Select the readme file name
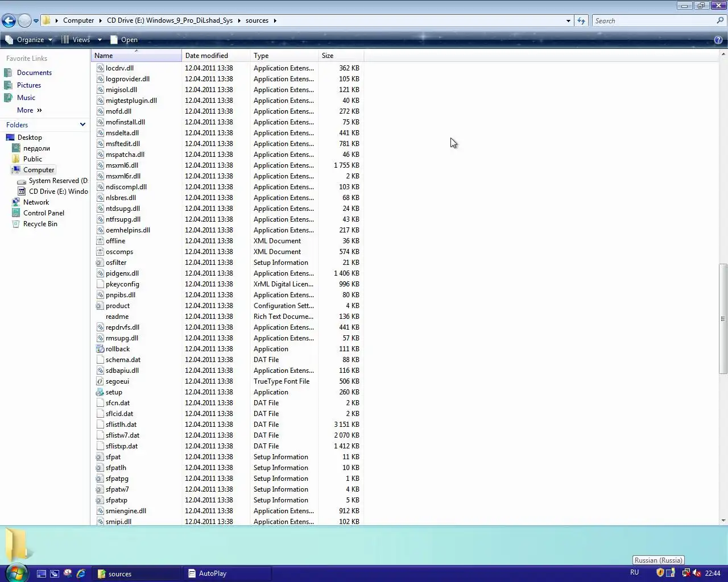 pyautogui.click(x=117, y=317)
